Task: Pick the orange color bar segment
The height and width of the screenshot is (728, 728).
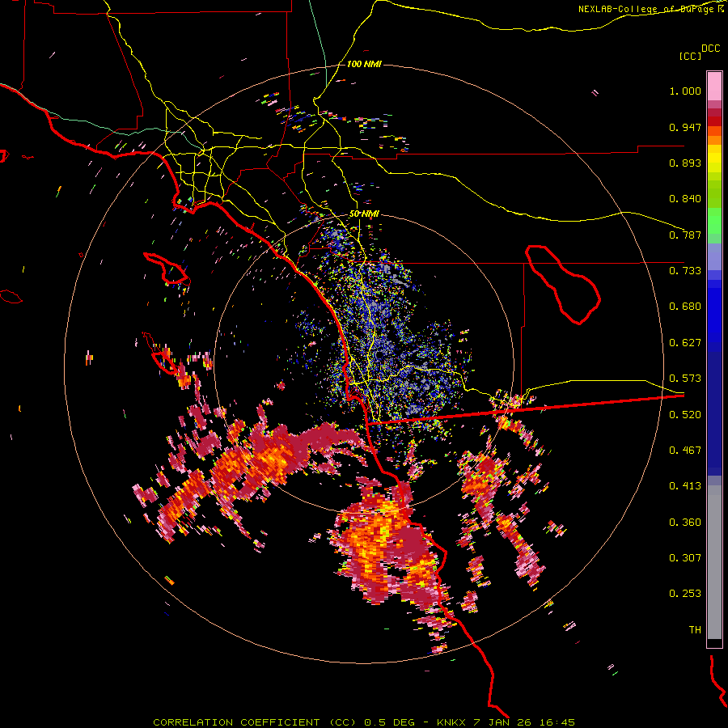Action: click(714, 140)
